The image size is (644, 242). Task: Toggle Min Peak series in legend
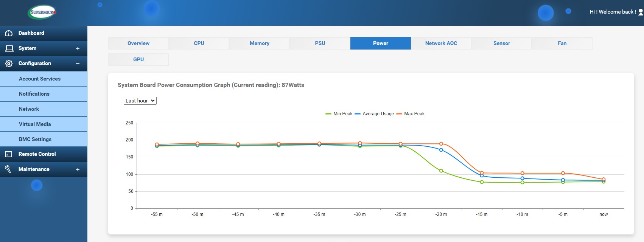[339, 114]
